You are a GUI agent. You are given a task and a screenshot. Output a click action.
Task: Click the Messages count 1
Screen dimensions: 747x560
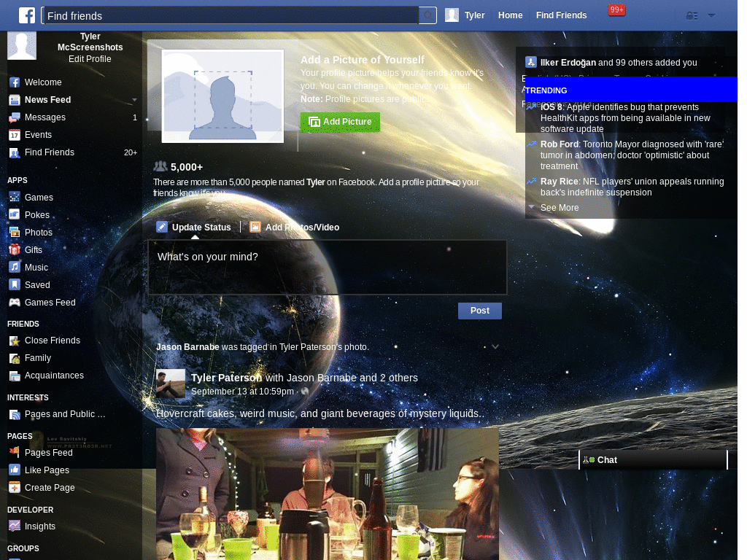click(135, 117)
